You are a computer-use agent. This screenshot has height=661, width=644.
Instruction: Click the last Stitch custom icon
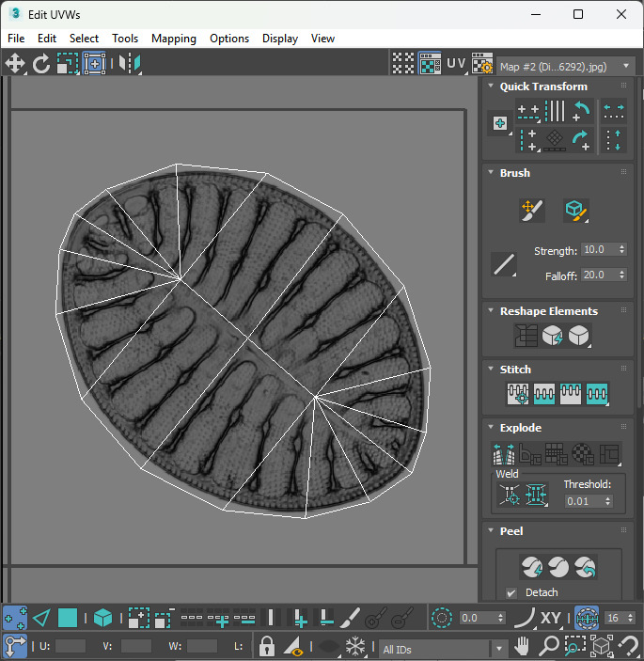597,394
